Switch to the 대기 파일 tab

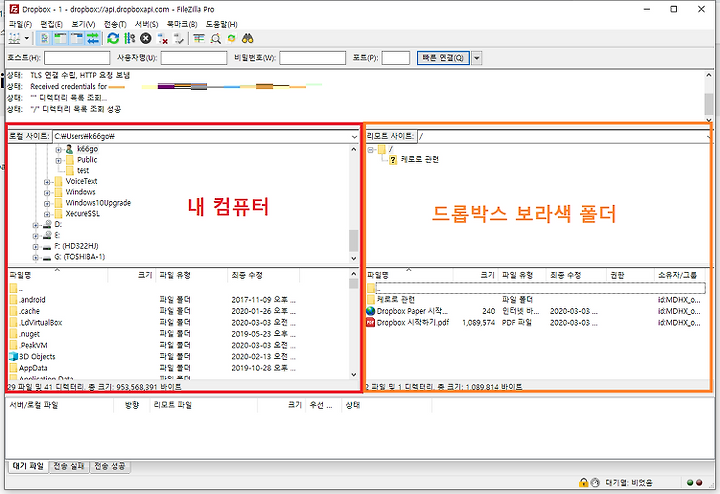click(28, 466)
